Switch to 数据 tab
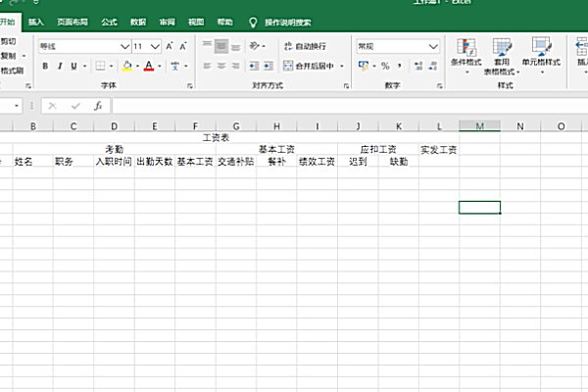The width and height of the screenshot is (588, 392). pos(138,23)
